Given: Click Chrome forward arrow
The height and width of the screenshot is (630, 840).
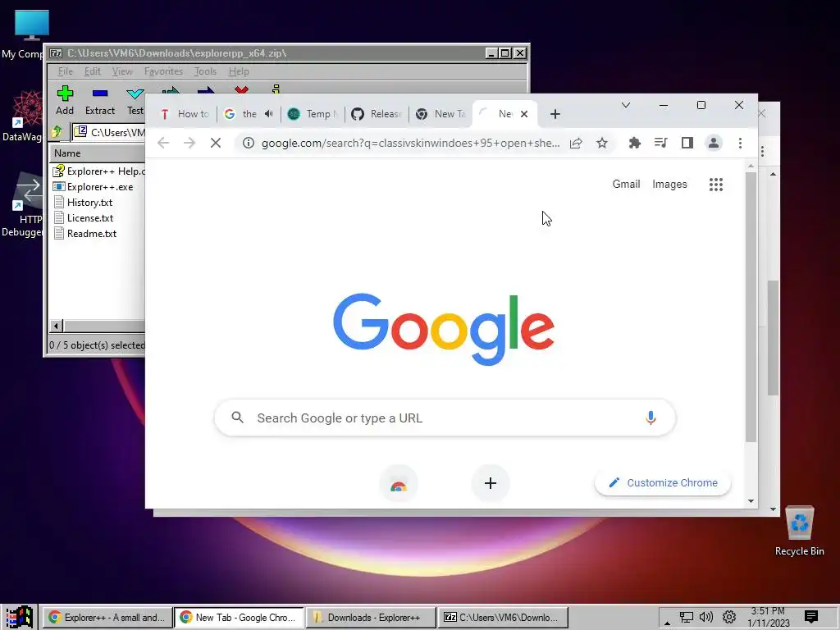Looking at the screenshot, I should pos(189,143).
